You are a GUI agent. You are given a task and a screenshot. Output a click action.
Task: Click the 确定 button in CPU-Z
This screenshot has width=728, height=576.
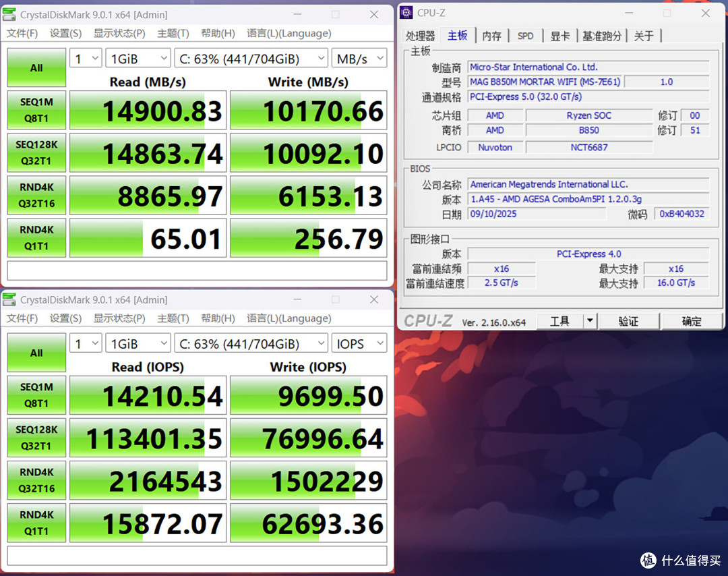tap(692, 320)
